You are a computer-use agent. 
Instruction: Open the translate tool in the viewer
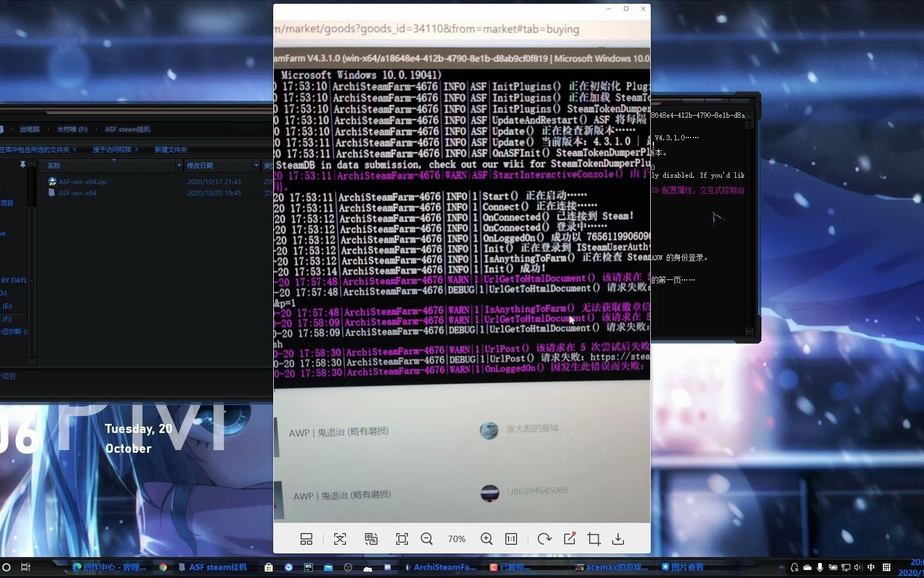coord(371,539)
